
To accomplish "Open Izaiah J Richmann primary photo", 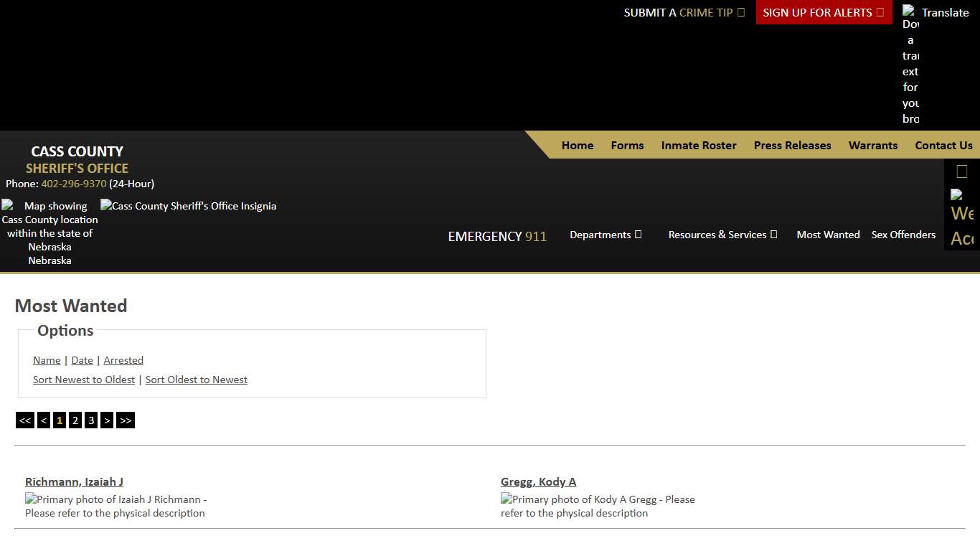I will (x=116, y=506).
